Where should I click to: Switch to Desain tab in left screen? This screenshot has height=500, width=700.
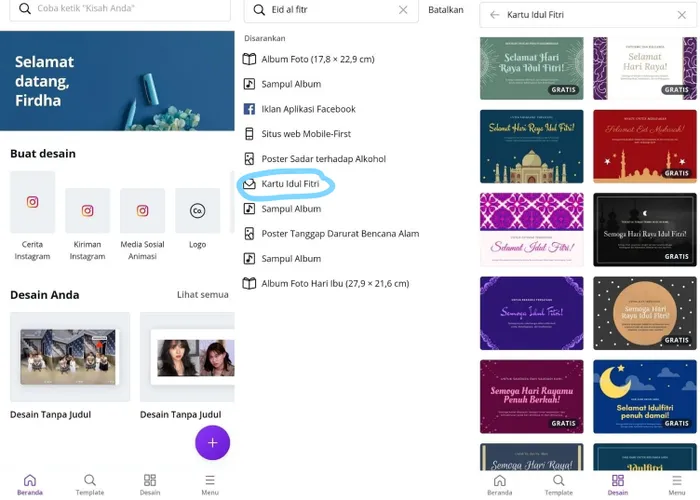150,485
